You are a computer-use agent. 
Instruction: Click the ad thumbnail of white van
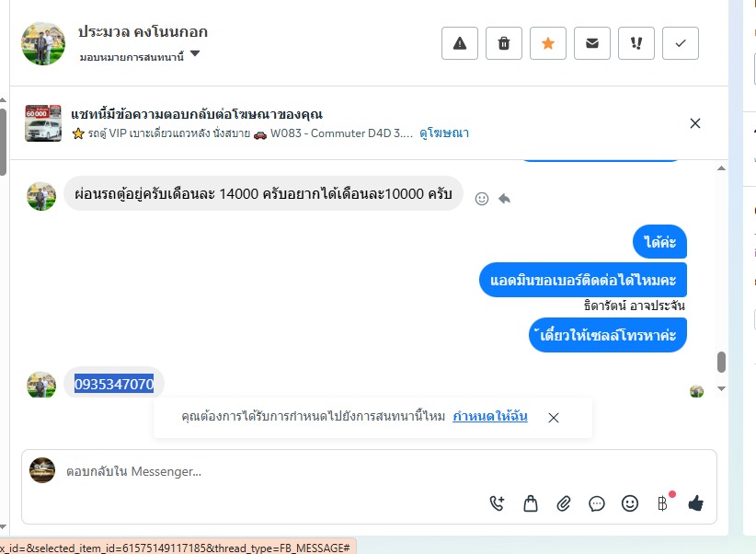click(43, 123)
